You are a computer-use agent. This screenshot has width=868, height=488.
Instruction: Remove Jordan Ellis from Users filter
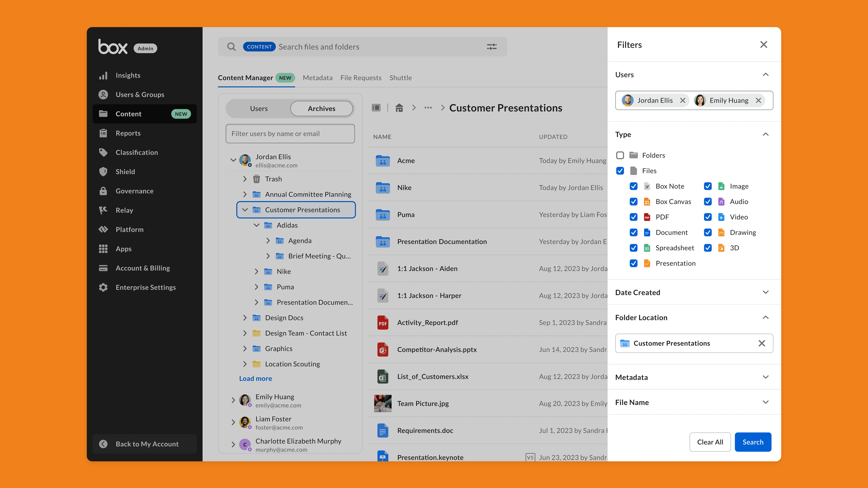click(683, 100)
